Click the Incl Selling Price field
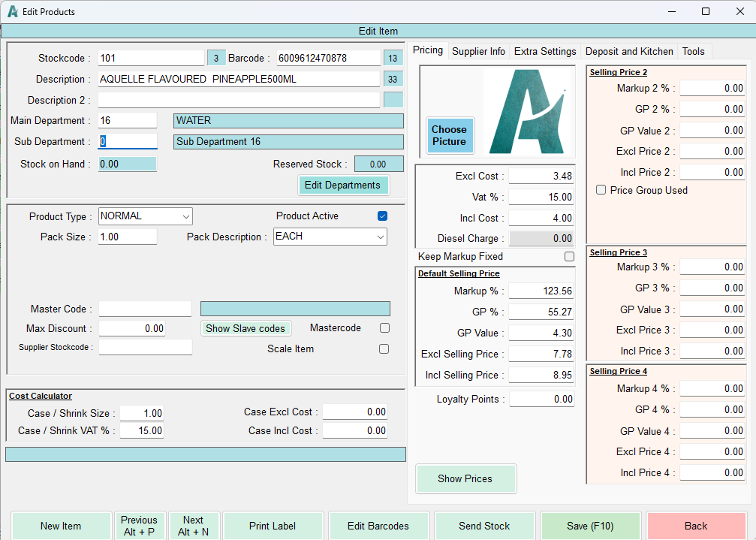 tap(541, 376)
